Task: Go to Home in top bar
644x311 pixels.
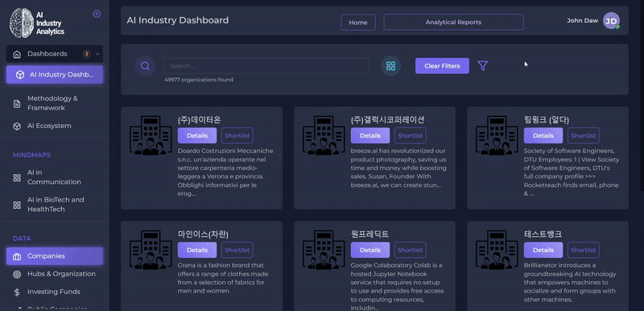Action: [358, 23]
